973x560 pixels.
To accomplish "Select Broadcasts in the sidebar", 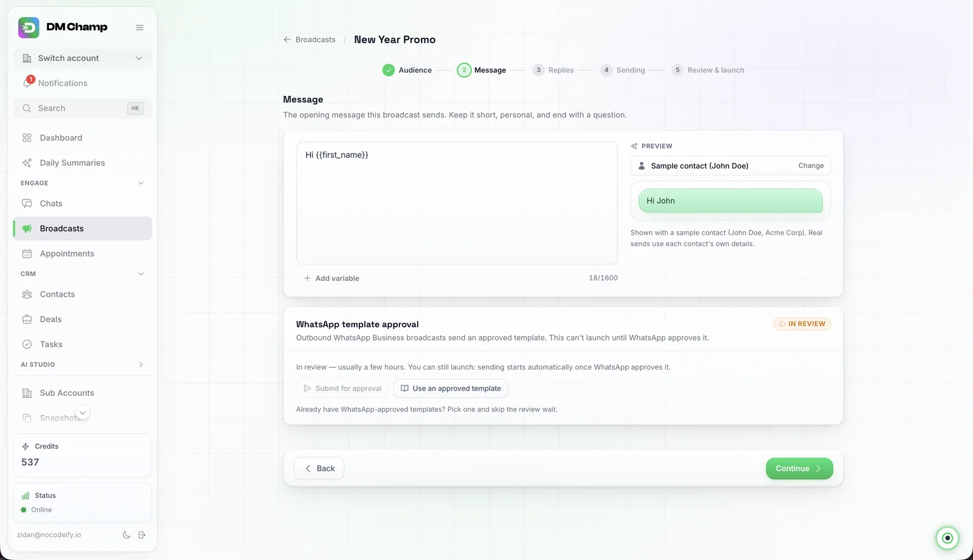I will (83, 229).
